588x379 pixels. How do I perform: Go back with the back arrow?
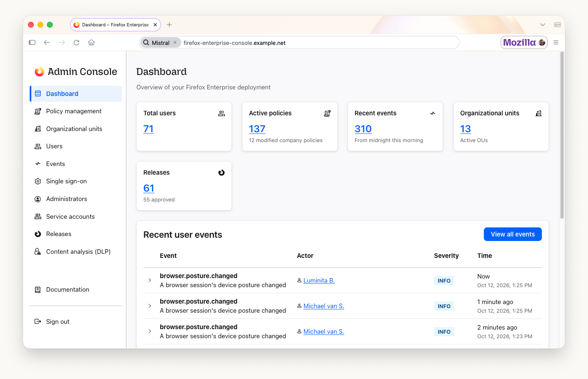[47, 42]
